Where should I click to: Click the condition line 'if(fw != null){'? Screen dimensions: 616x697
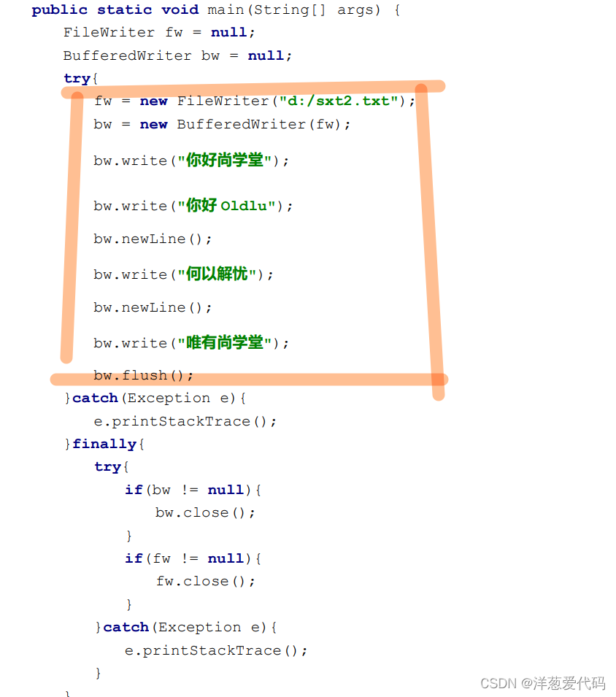(193, 558)
